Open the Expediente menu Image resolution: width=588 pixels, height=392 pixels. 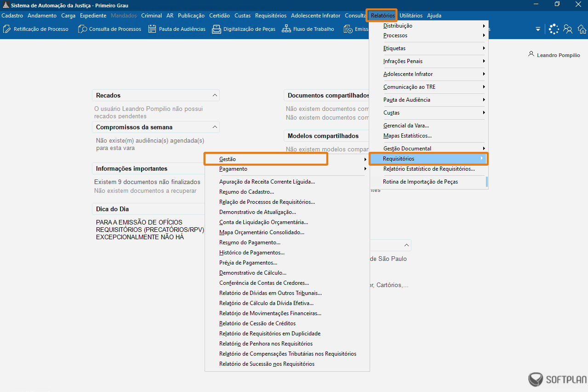93,16
